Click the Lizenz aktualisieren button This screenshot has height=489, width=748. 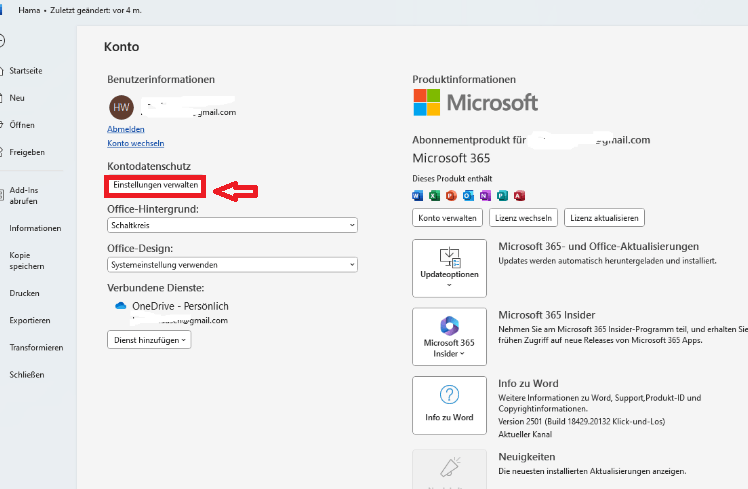tap(604, 218)
